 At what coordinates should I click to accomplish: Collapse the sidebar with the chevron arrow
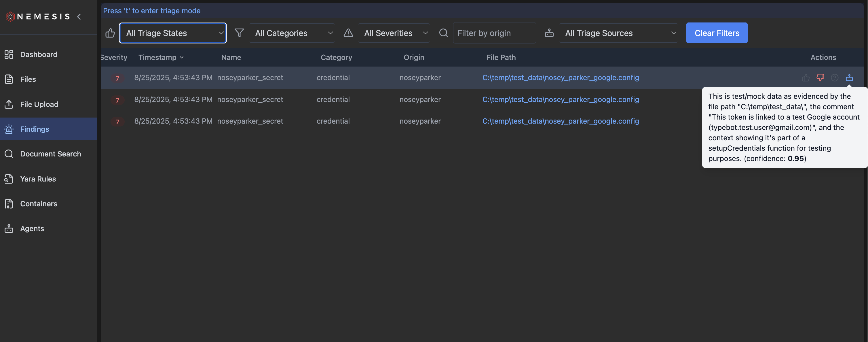pyautogui.click(x=79, y=16)
